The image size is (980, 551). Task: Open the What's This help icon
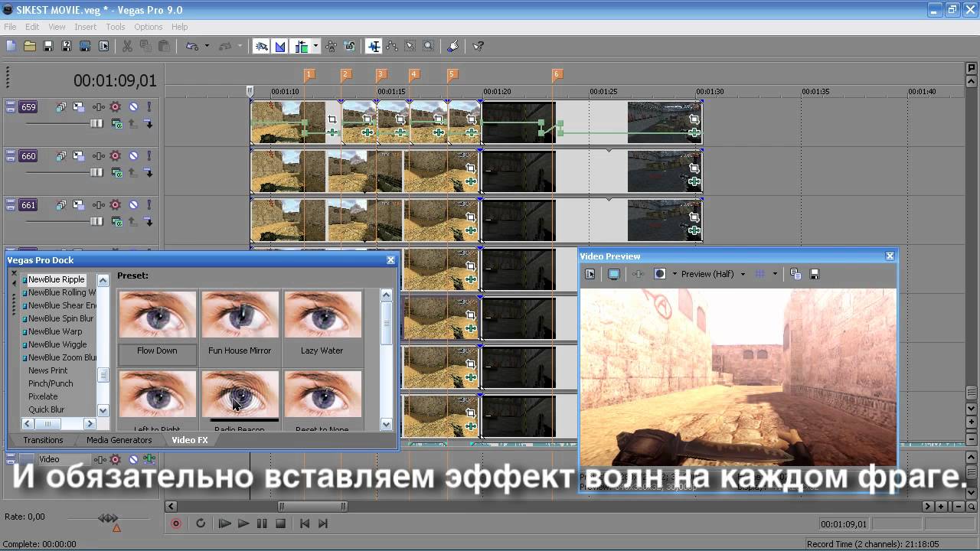pyautogui.click(x=478, y=47)
